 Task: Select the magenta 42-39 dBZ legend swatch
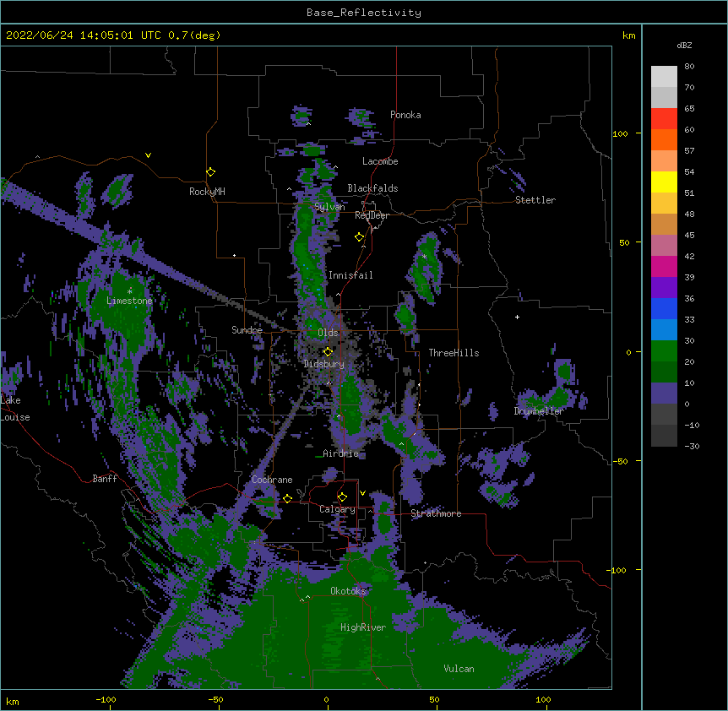click(664, 266)
